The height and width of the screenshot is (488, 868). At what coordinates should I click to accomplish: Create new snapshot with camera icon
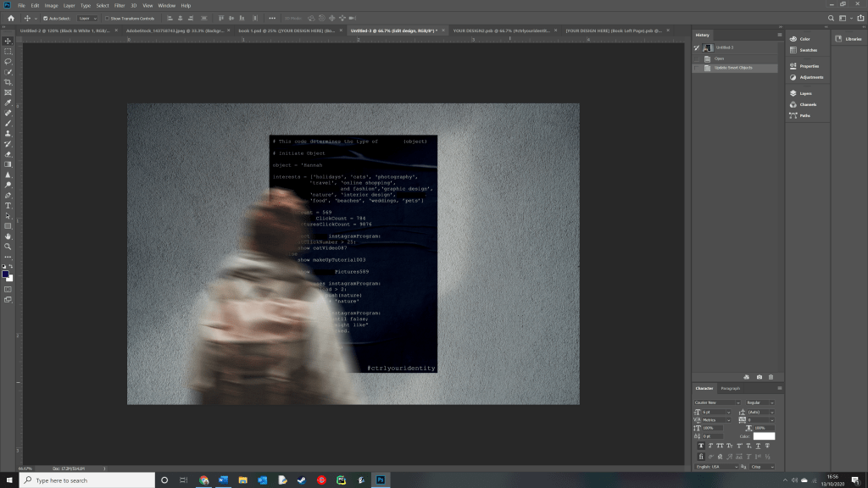(759, 376)
